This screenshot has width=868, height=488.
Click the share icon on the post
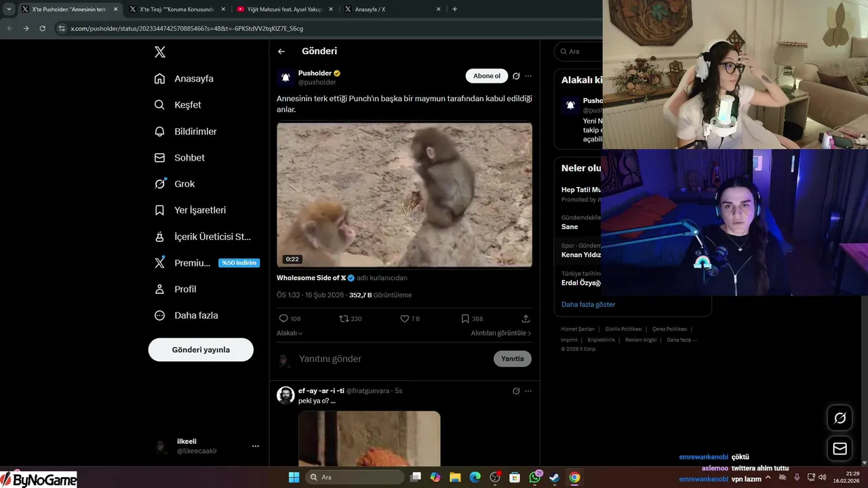tap(526, 319)
